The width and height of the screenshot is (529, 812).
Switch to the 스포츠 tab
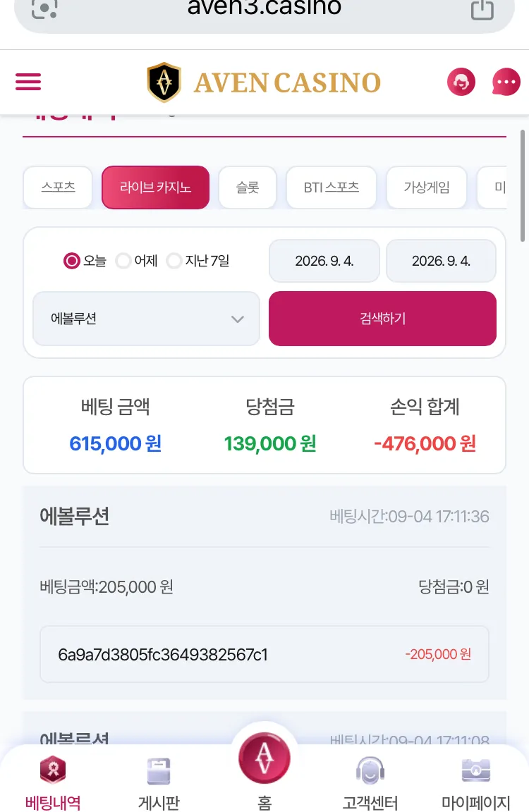click(58, 187)
